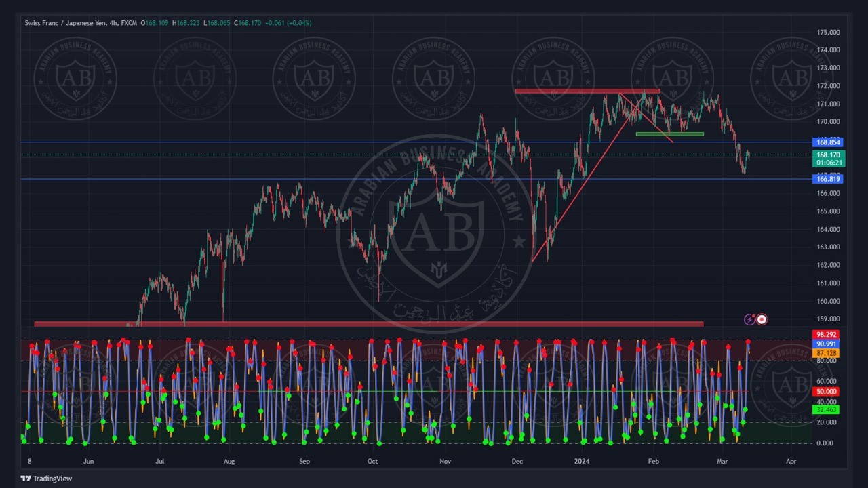The height and width of the screenshot is (488, 868).
Task: Click the red circular economic event marker
Action: coord(762,319)
